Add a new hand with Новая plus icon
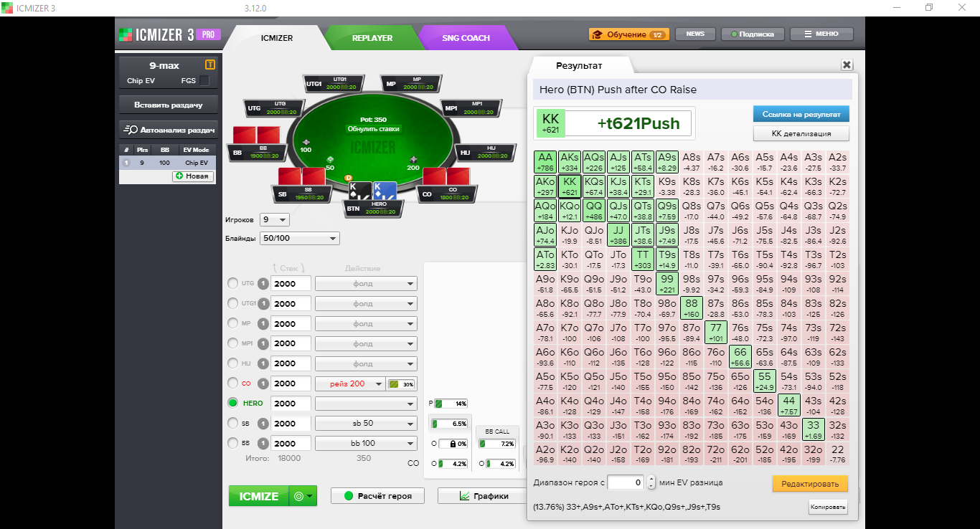Screen dimensions: 980x529 click(x=179, y=176)
